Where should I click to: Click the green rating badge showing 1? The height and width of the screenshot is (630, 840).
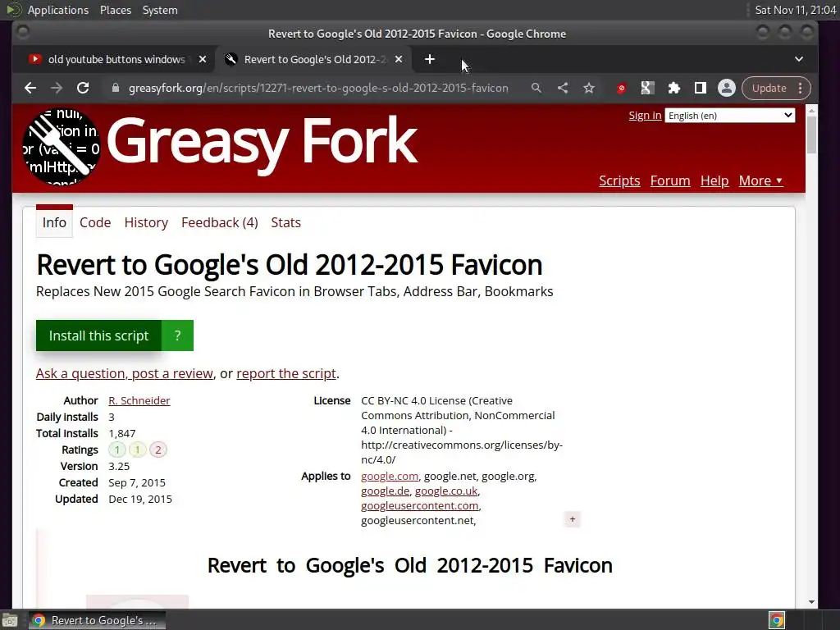(116, 450)
